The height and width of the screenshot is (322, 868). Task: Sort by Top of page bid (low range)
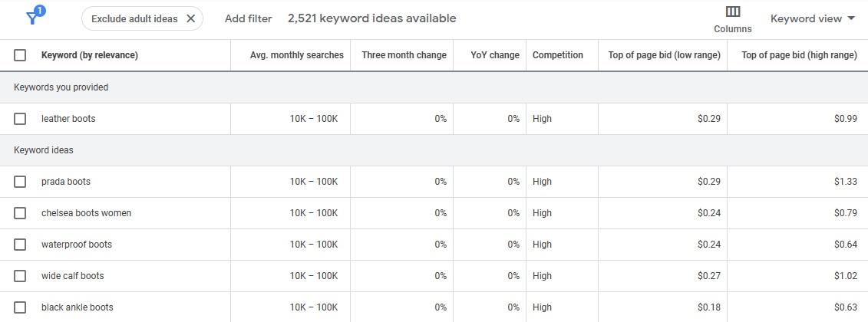(x=664, y=55)
